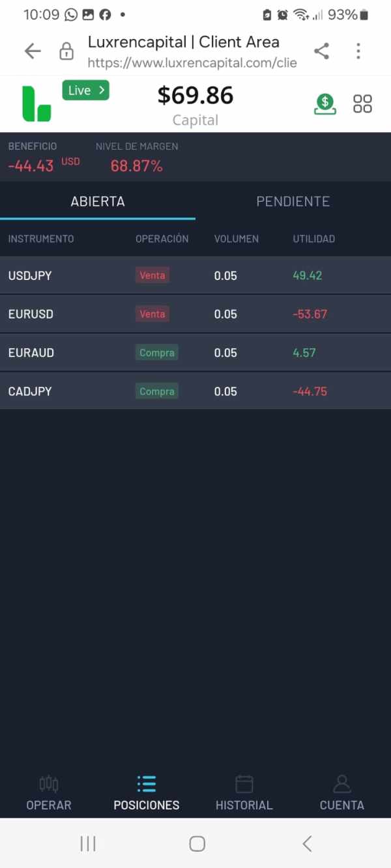Switch to the Pendiente tab
Screen dimensions: 391x868
tap(293, 201)
